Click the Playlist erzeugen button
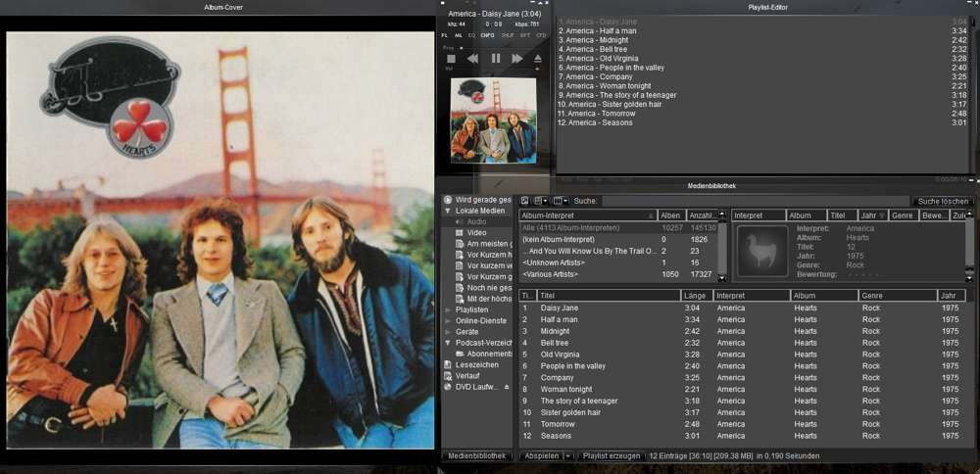 tap(611, 456)
